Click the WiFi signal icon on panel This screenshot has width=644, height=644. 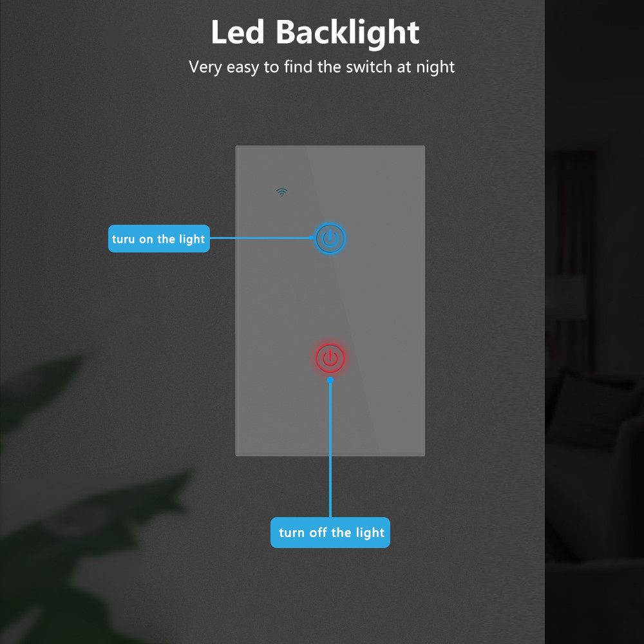tap(282, 192)
